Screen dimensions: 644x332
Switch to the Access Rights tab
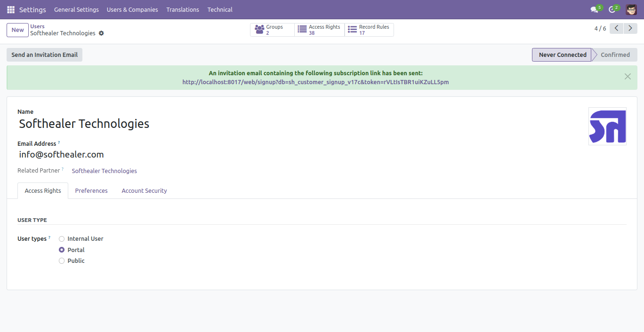coord(43,190)
